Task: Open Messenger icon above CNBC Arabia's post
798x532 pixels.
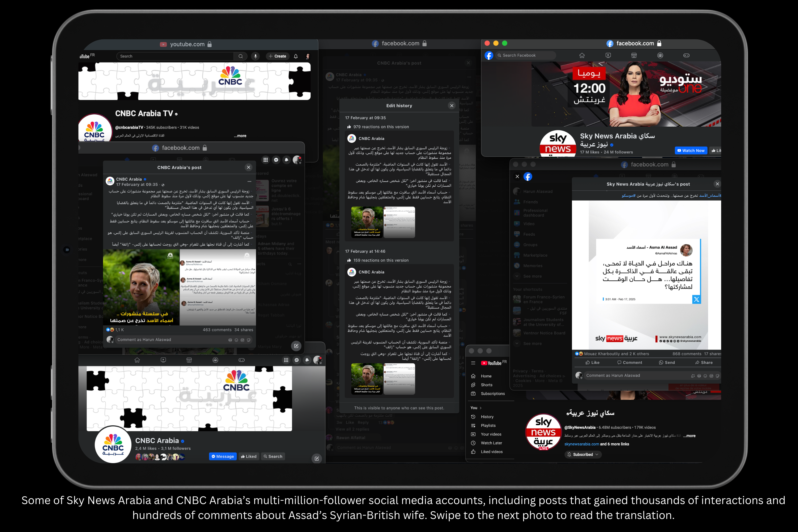Action: (x=276, y=160)
